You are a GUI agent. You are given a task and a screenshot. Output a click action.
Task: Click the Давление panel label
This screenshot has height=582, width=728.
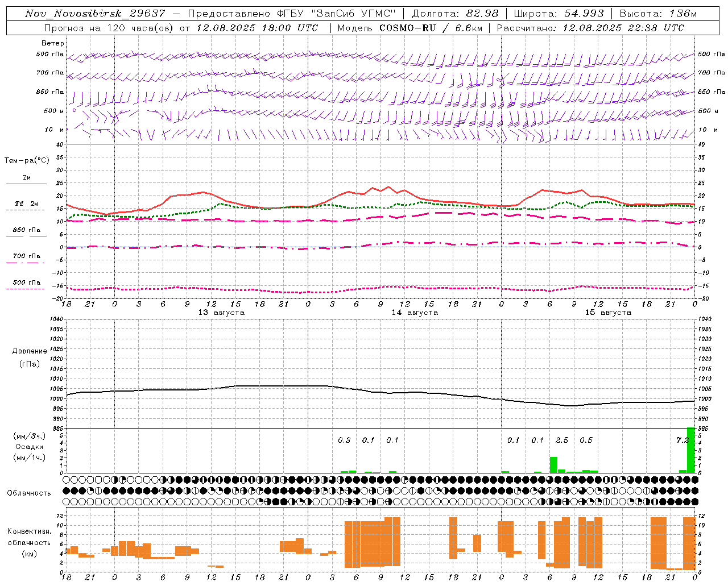point(30,351)
